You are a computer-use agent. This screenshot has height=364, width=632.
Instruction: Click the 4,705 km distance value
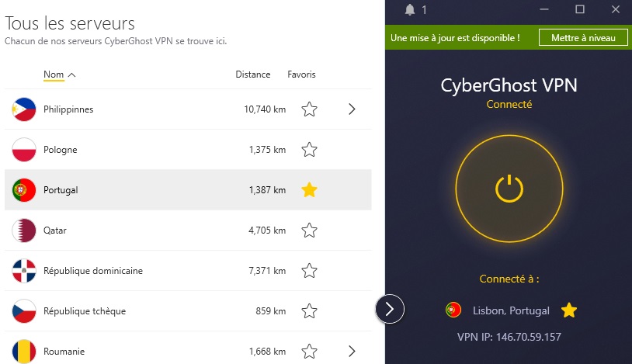coord(267,231)
